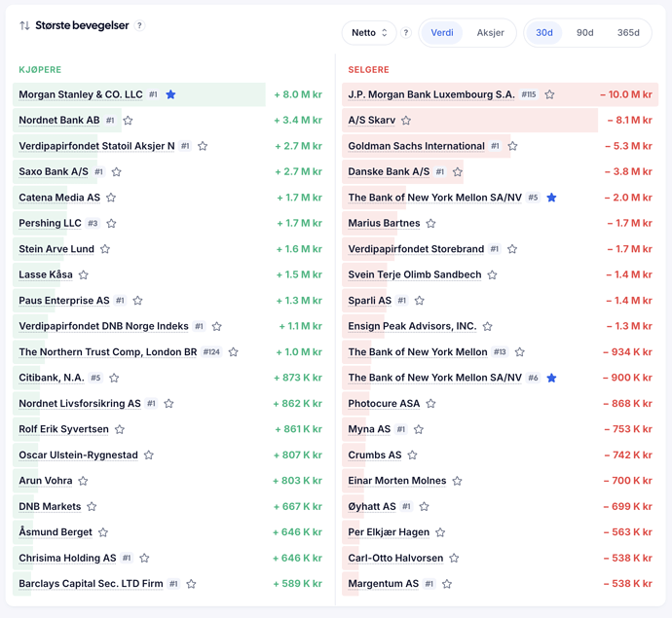Open the Netto dropdown
This screenshot has width=672, height=618.
(x=369, y=32)
